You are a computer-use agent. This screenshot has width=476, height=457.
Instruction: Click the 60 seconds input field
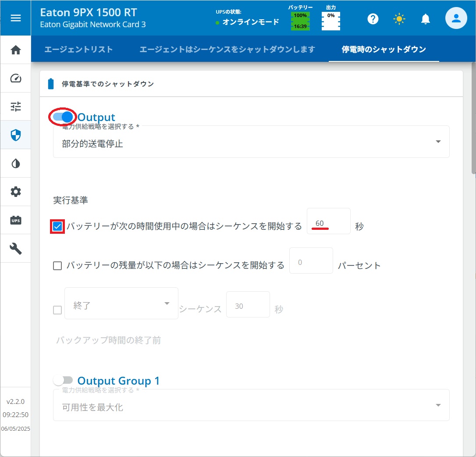(x=328, y=221)
